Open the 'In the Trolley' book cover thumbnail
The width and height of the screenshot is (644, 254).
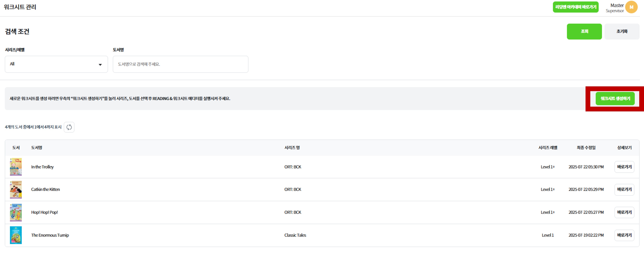click(x=16, y=167)
